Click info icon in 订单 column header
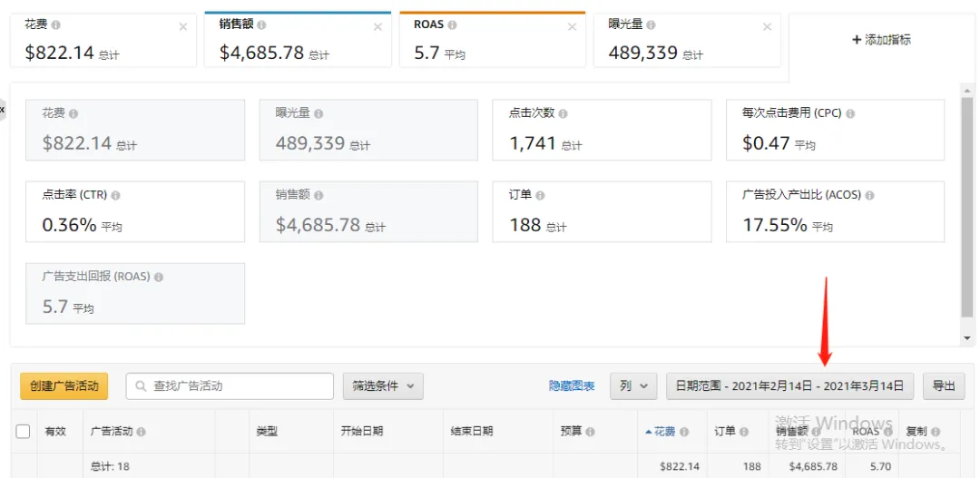This screenshot has height=478, width=980. 745,432
